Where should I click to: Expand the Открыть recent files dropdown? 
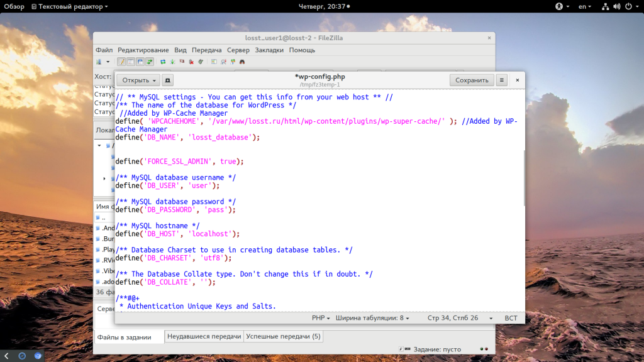(x=155, y=80)
